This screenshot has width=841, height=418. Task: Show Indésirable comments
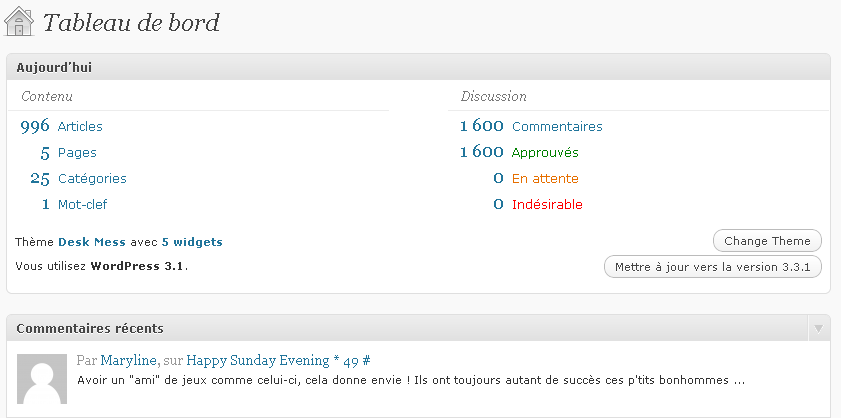pyautogui.click(x=547, y=204)
